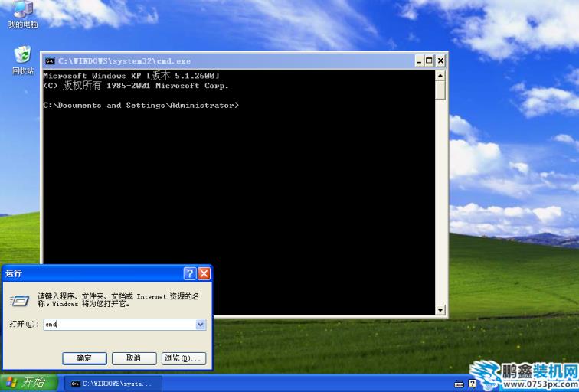579x392 pixels.
Task: Click the cmd scrollbar thumb
Action: point(440,90)
